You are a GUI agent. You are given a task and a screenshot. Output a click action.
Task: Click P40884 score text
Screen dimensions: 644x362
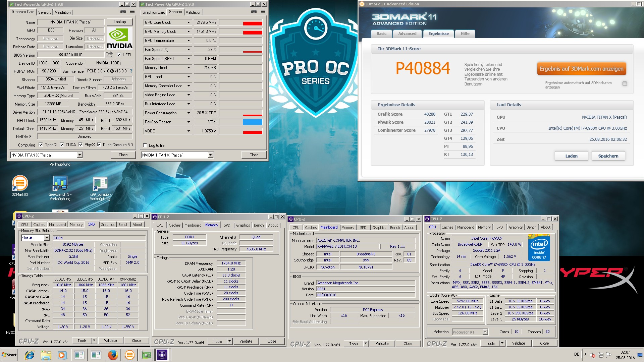(x=423, y=68)
